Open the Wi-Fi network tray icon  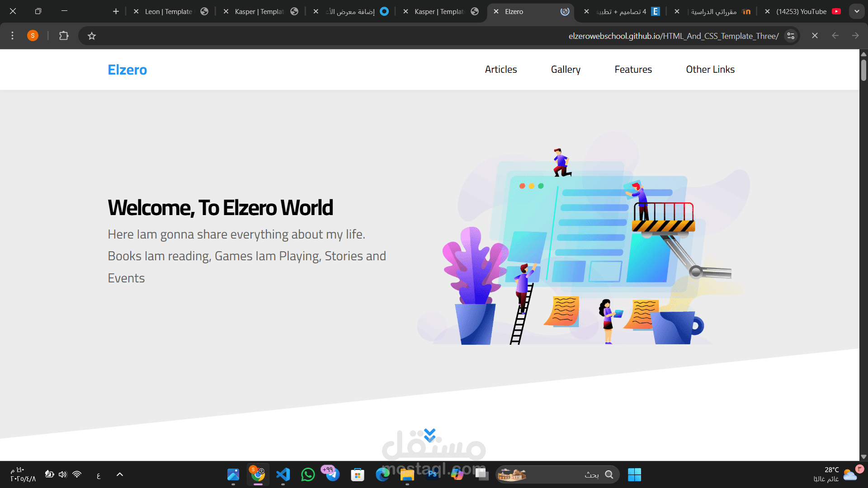pos(77,474)
